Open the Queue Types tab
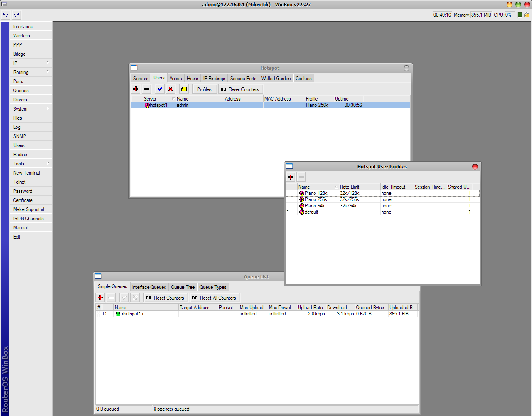 (x=213, y=287)
